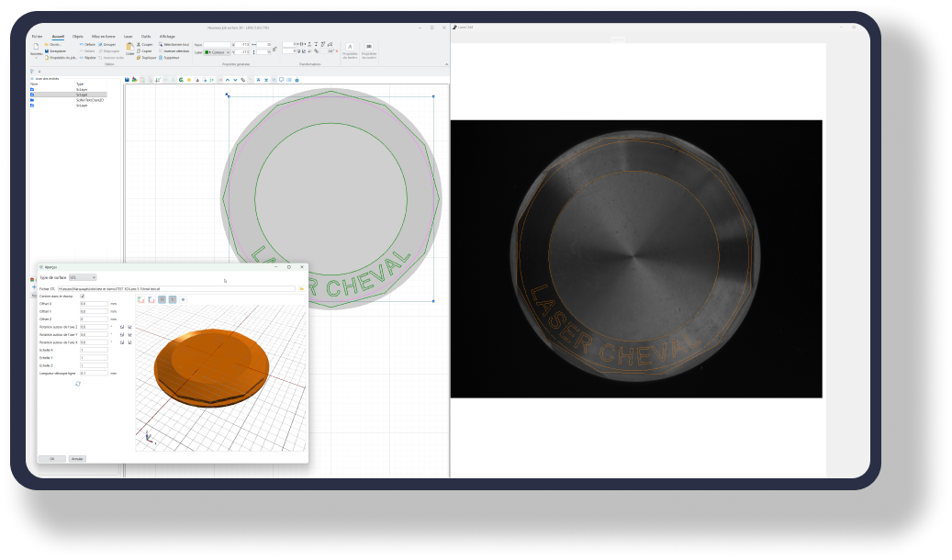The image size is (952, 560).
Task: Click the Nouveau document icon
Action: (36, 47)
